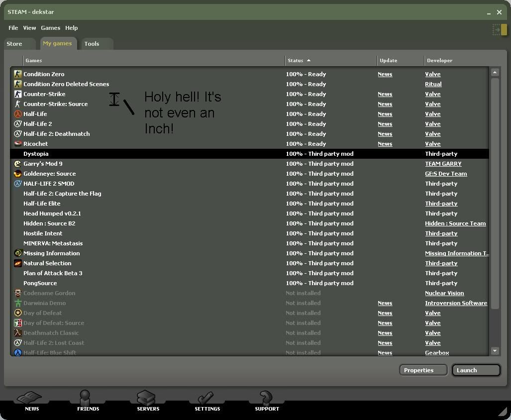Click the orange Half-Life lambda icon

coord(17,114)
